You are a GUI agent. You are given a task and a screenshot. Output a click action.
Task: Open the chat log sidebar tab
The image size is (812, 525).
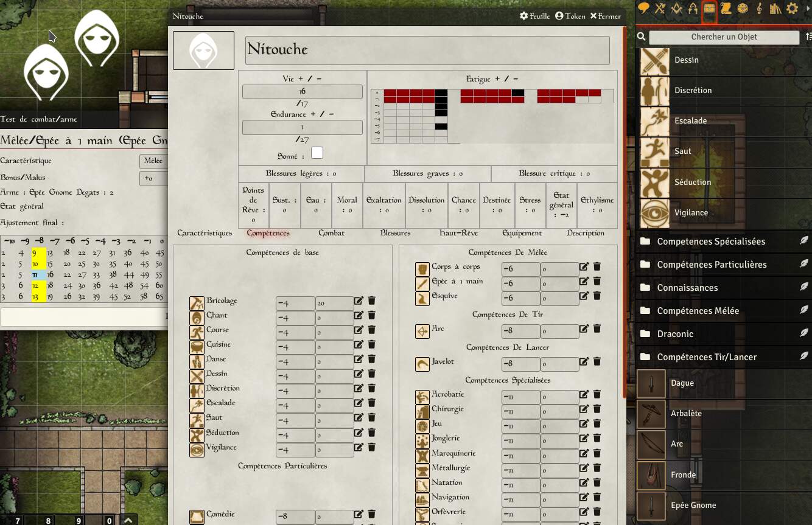tap(643, 9)
